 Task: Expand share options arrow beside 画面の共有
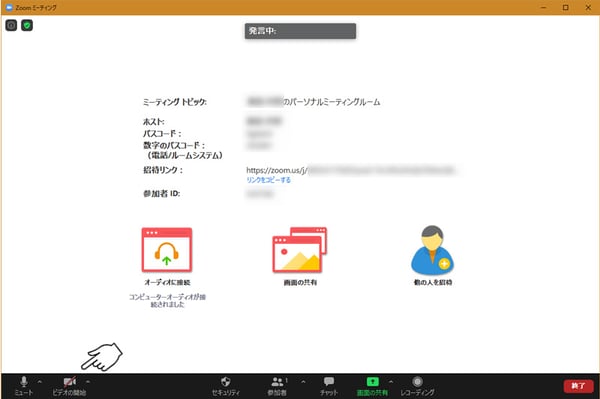[391, 382]
